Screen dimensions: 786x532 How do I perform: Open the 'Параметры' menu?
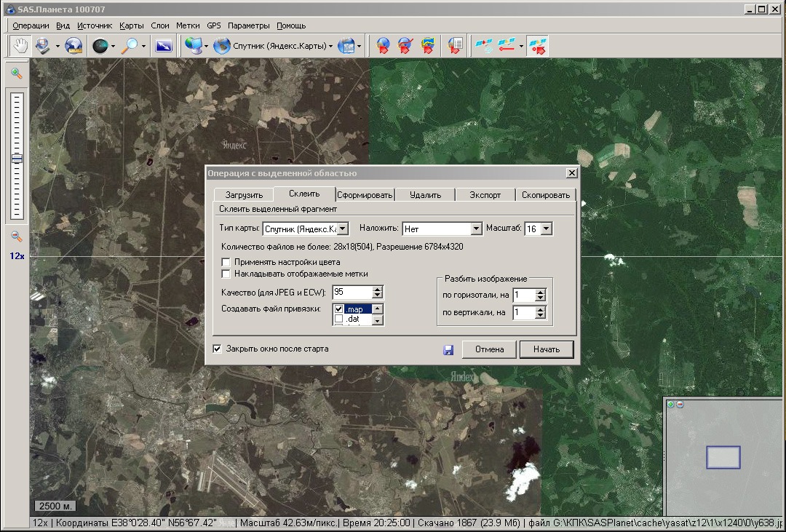coord(249,25)
